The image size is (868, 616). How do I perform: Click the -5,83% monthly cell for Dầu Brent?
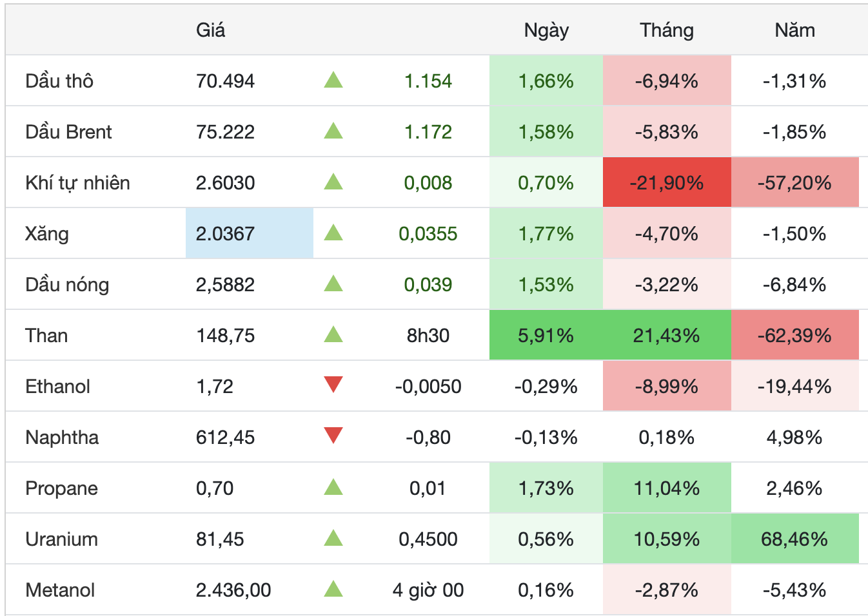[667, 131]
